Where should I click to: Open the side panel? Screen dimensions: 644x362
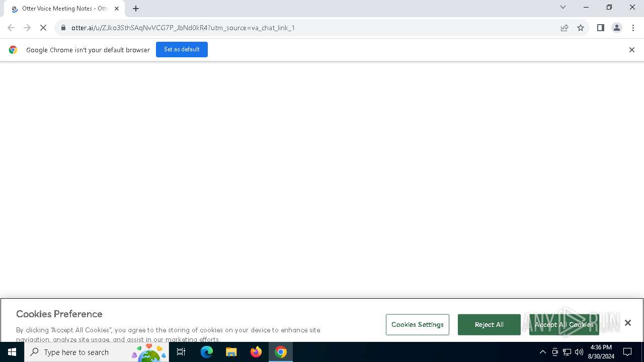tap(601, 28)
